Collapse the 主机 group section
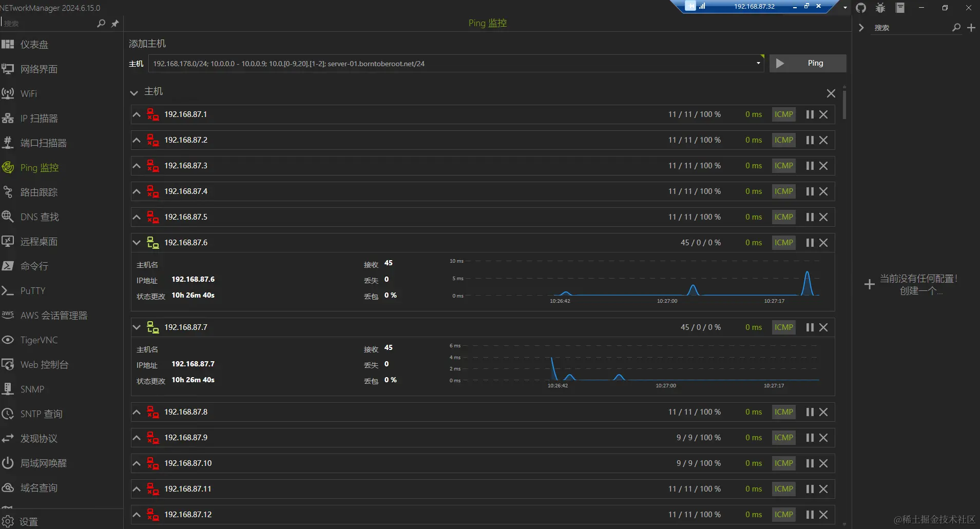This screenshot has height=529, width=980. point(134,92)
